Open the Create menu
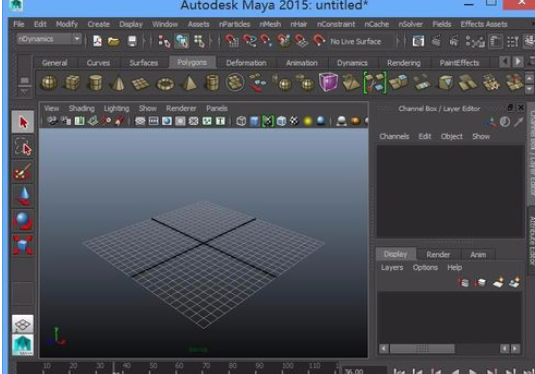This screenshot has height=374, width=535. pos(98,24)
